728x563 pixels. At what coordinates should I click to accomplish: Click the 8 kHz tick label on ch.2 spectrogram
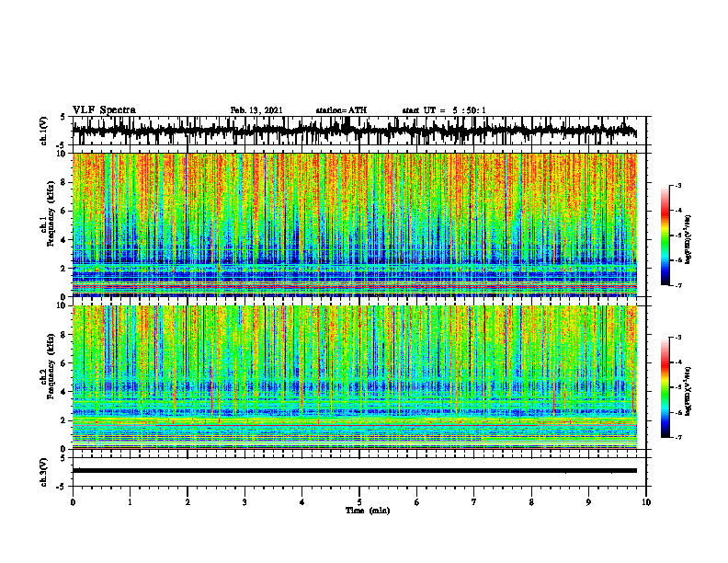click(64, 335)
